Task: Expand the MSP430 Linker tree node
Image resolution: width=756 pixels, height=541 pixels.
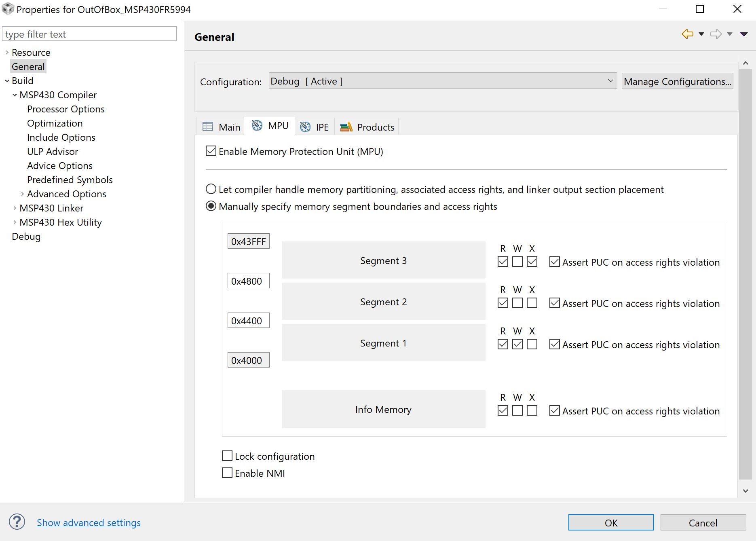Action: point(15,208)
